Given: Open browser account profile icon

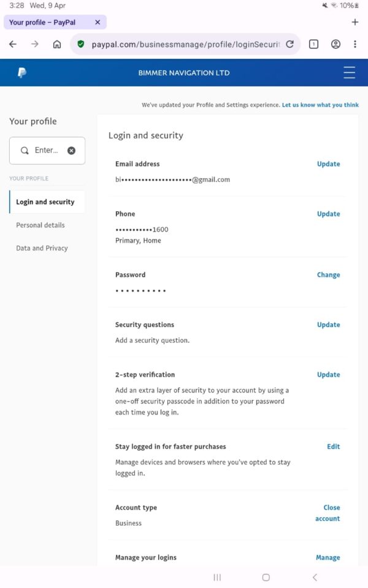Looking at the screenshot, I should coord(335,44).
